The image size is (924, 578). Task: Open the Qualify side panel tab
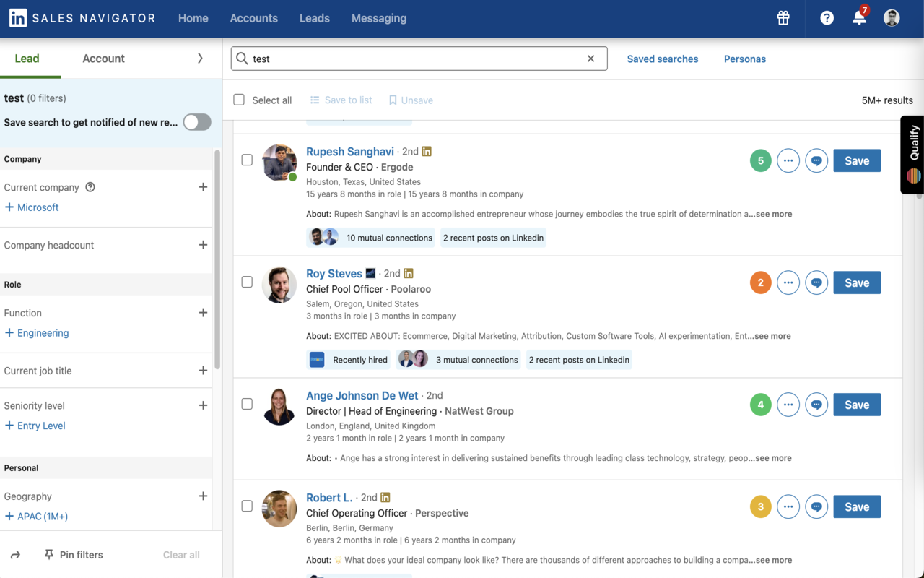[912, 155]
